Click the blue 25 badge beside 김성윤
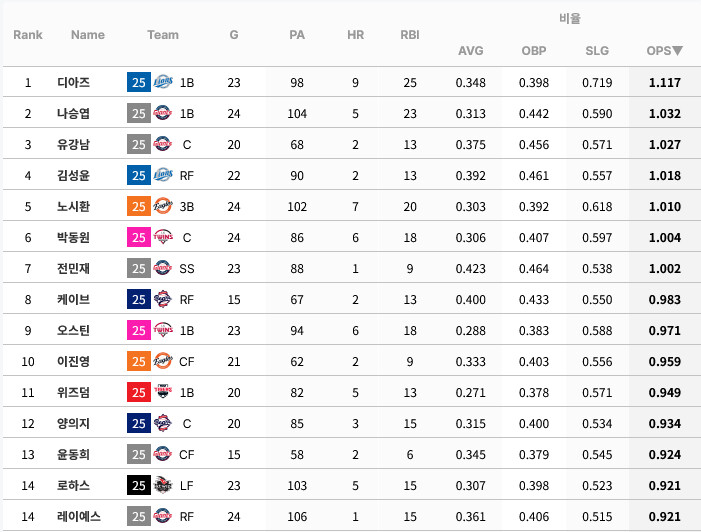Viewport: 701px width, 532px height. (x=139, y=175)
